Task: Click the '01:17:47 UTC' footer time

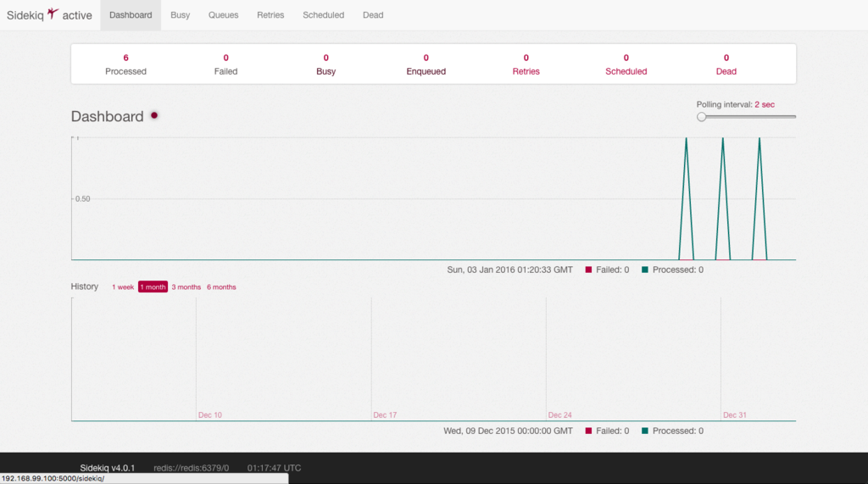Action: [x=274, y=468]
